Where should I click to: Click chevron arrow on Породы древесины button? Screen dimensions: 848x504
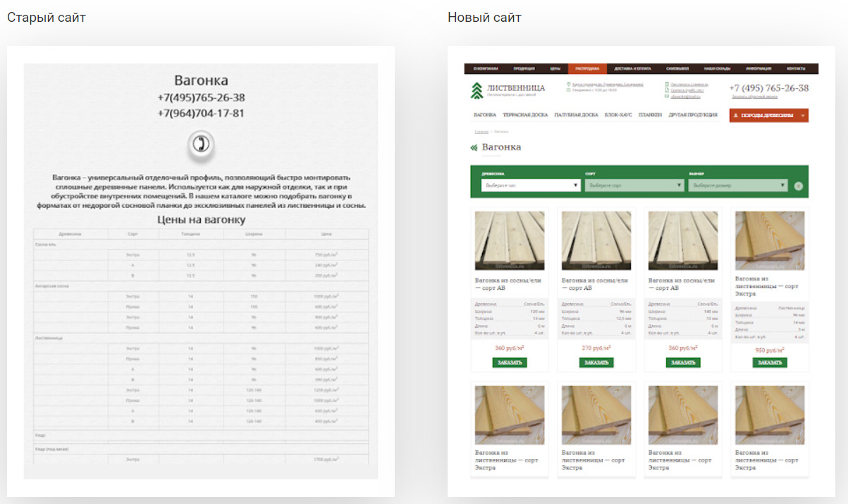click(x=802, y=115)
